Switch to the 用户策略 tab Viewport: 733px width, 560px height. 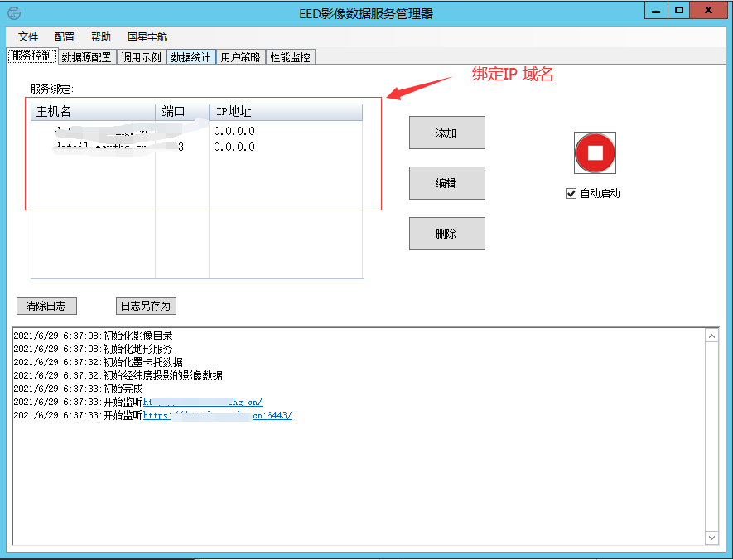(240, 57)
